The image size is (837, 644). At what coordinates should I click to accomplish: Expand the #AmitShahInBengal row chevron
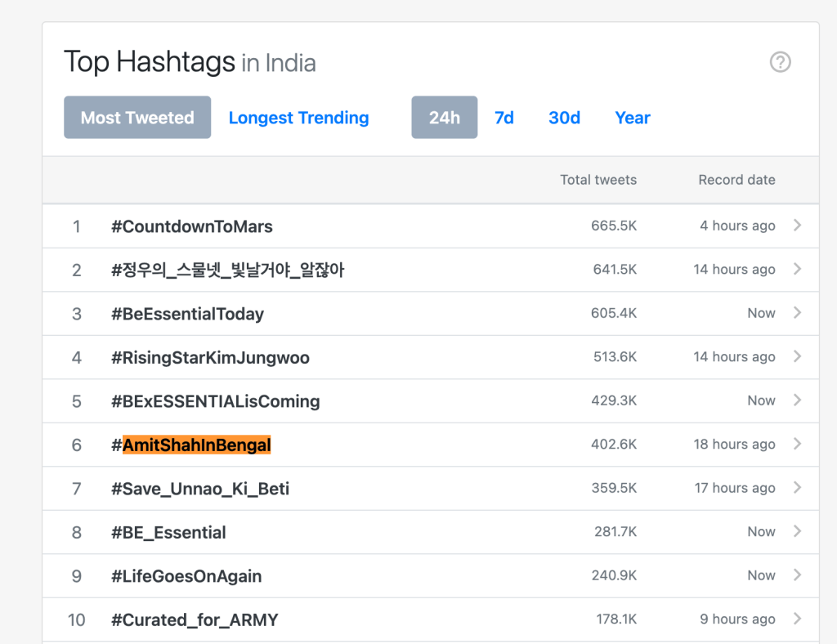797,444
